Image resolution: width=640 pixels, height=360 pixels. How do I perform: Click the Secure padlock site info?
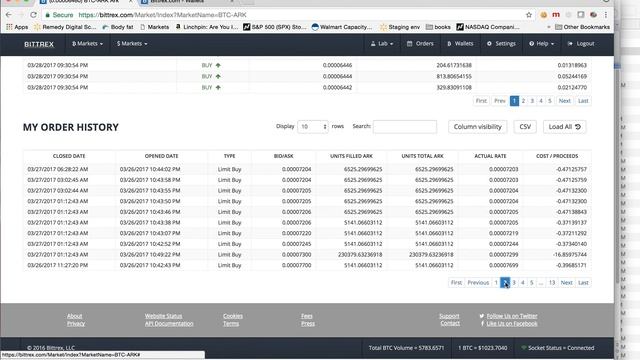click(59, 15)
